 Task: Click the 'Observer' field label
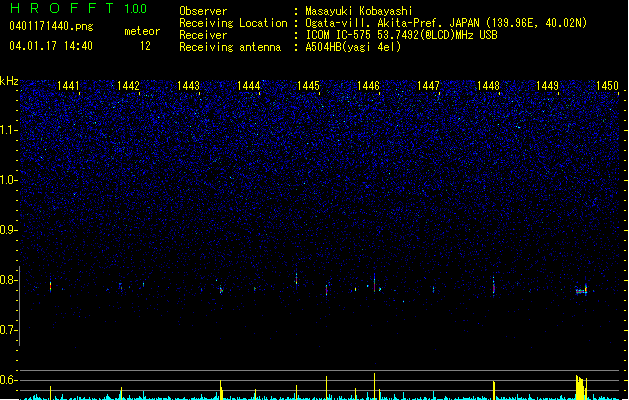[203, 11]
